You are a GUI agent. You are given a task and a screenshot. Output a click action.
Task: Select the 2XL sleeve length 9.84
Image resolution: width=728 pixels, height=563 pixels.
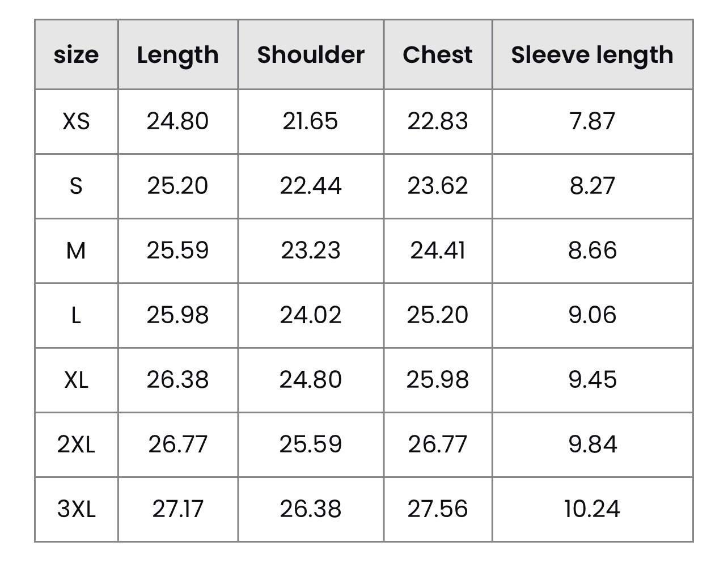point(592,445)
